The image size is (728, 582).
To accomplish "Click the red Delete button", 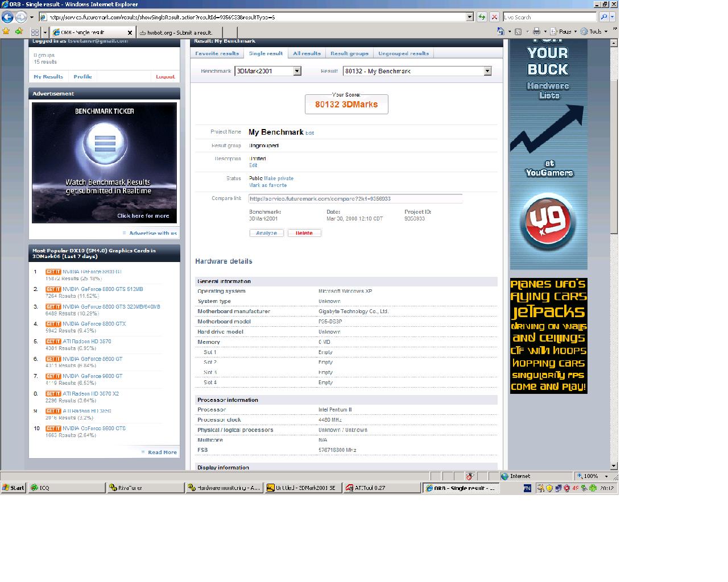I will coord(304,233).
